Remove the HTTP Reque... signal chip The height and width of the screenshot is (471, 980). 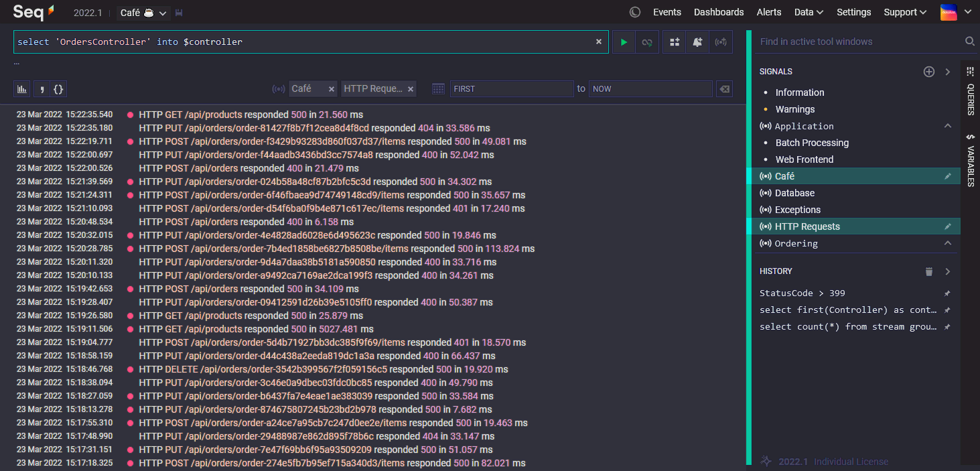click(411, 88)
